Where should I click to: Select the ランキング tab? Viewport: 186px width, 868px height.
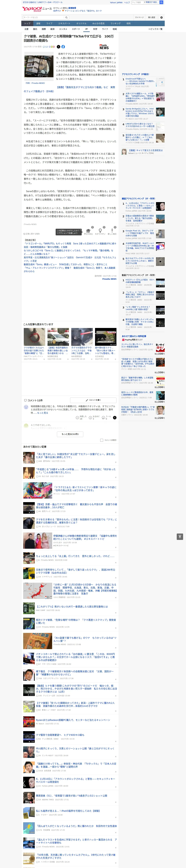[115, 24]
